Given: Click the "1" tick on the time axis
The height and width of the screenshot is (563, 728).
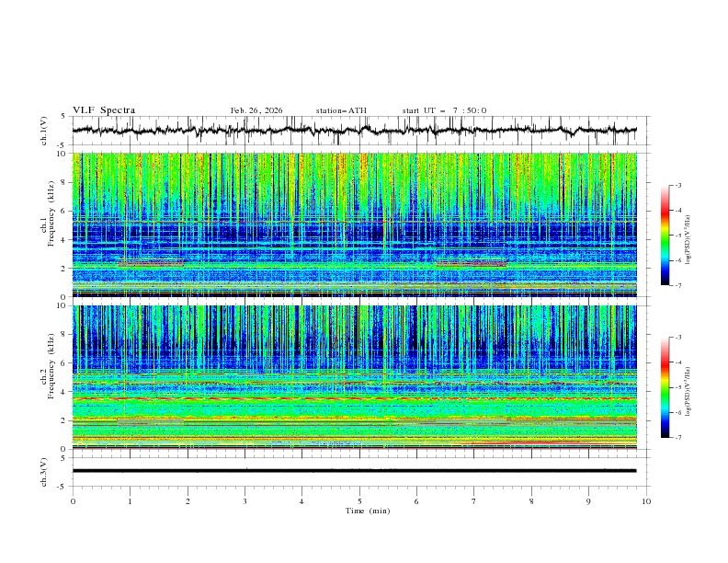Looking at the screenshot, I should 130,501.
